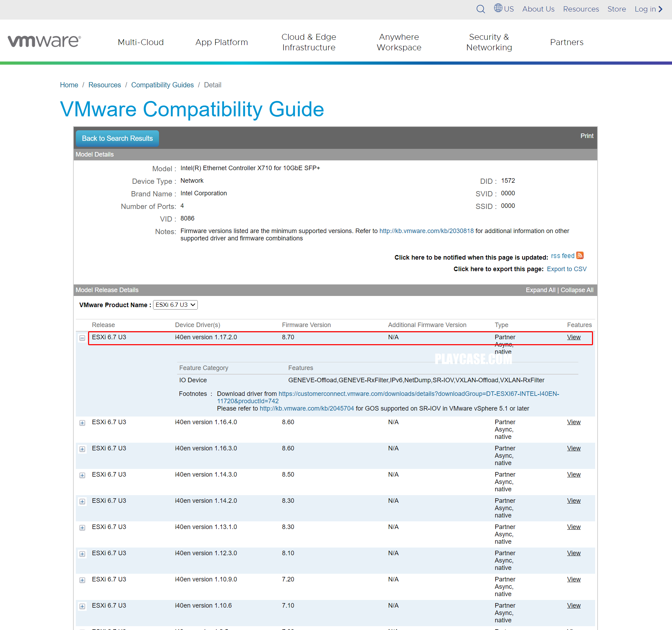
Task: Click View for i40en version 1.14.2.0
Action: pos(573,501)
